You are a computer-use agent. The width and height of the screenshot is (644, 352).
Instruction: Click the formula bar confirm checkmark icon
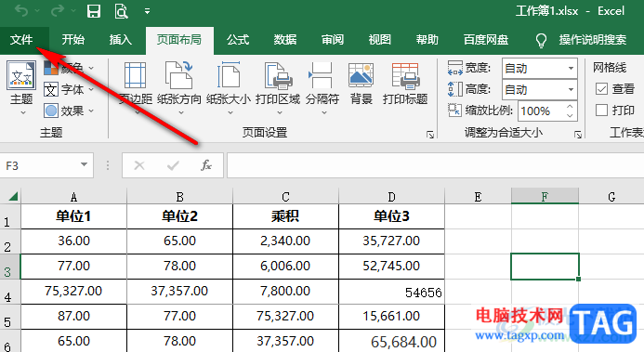point(173,165)
